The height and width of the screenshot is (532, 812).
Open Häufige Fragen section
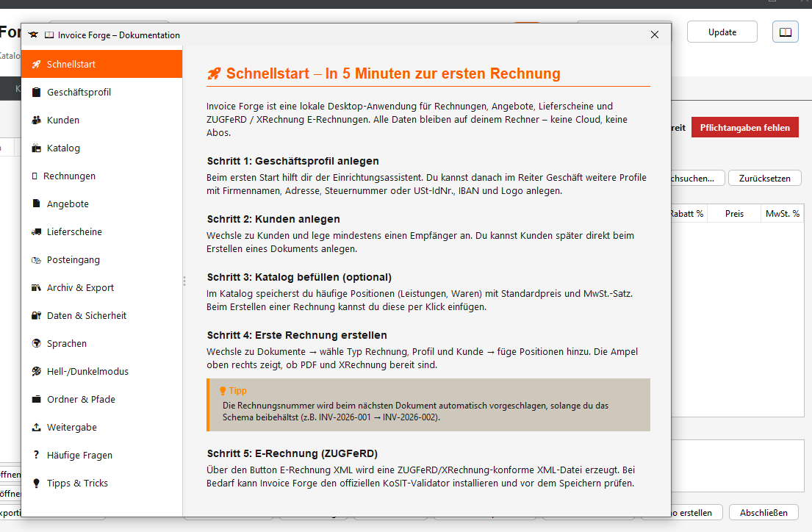(x=102, y=456)
